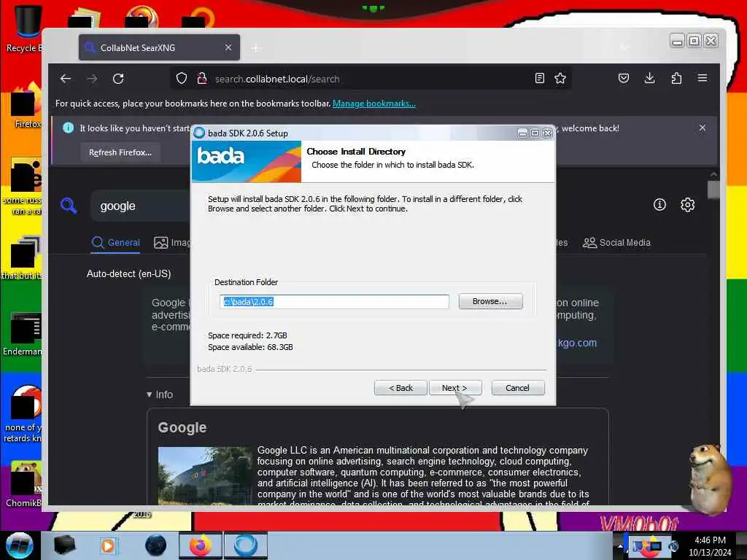This screenshot has width=747, height=560.
Task: Select the General search tab
Action: tap(116, 243)
